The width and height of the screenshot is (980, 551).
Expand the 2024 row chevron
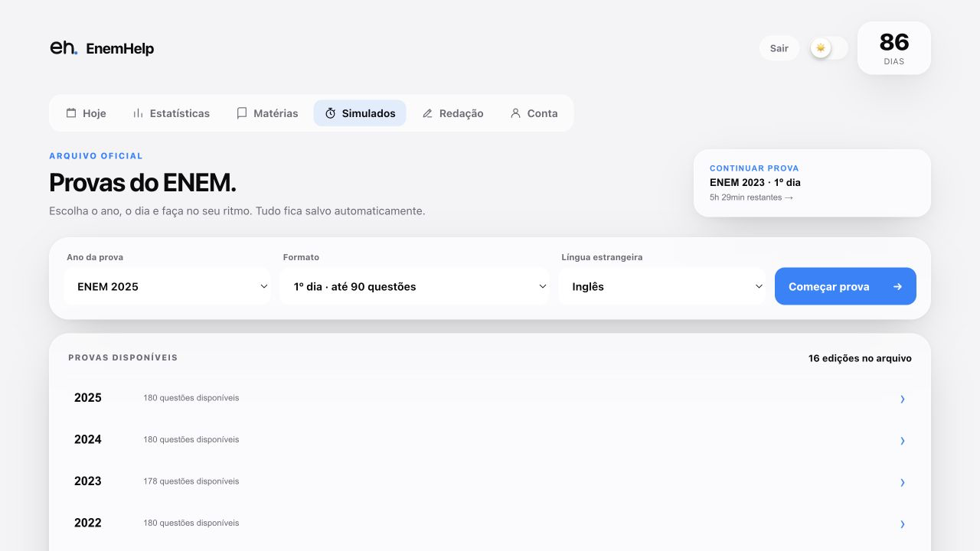[x=902, y=441]
